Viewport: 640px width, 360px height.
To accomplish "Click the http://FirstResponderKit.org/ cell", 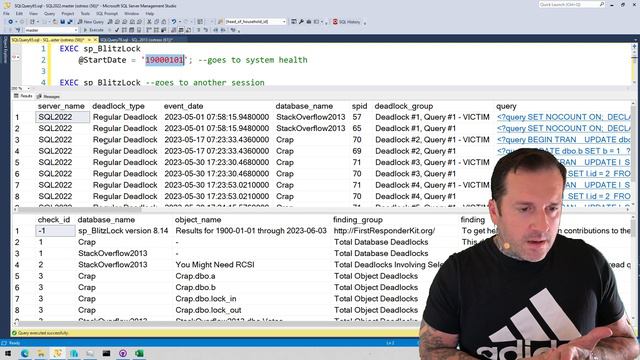I will point(384,231).
